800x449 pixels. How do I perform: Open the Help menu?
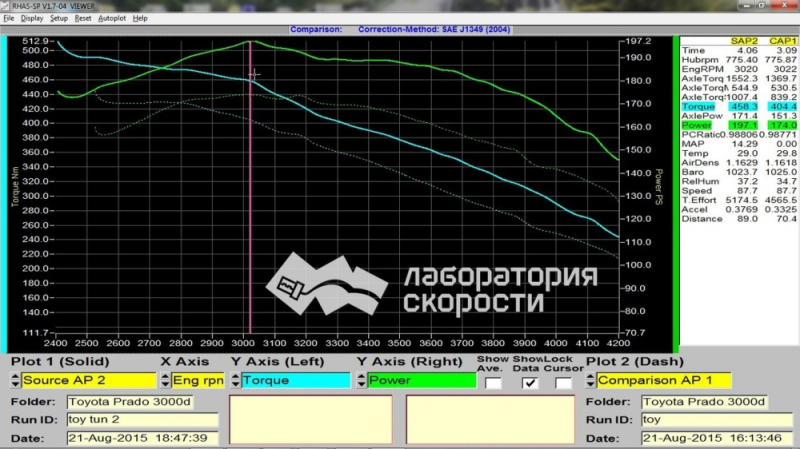coord(140,18)
